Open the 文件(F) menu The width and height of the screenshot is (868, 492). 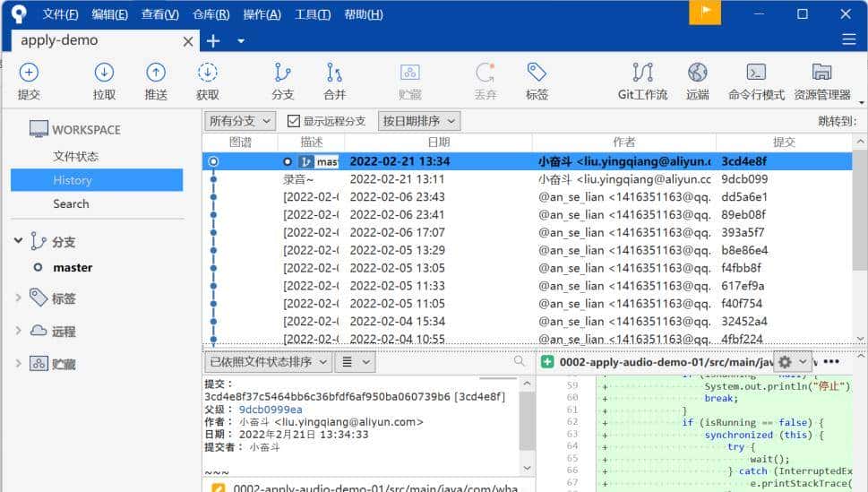pyautogui.click(x=60, y=14)
